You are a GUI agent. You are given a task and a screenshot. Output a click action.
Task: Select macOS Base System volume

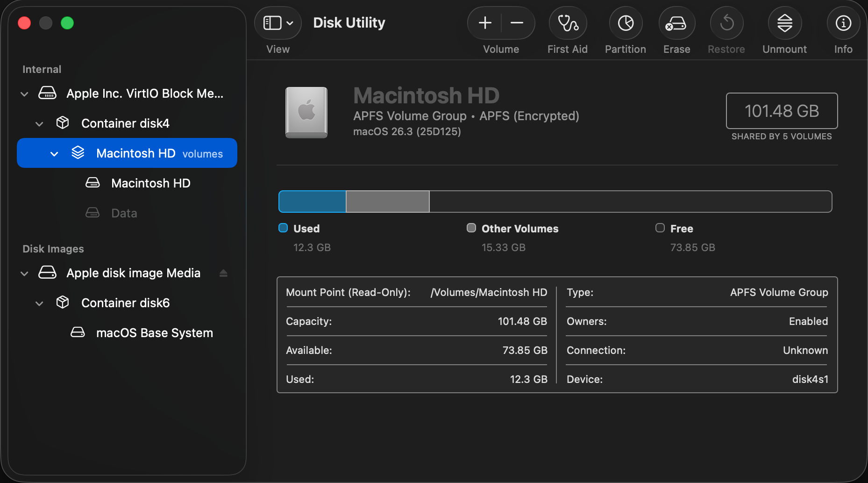coord(154,333)
